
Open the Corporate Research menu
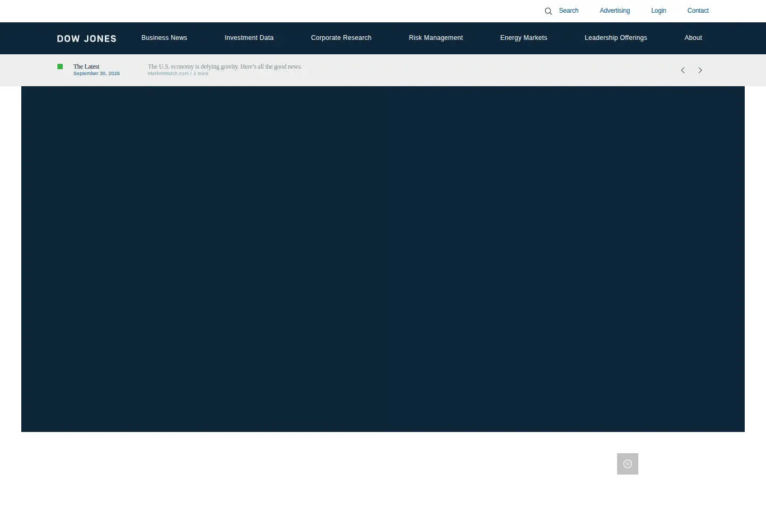(x=341, y=38)
